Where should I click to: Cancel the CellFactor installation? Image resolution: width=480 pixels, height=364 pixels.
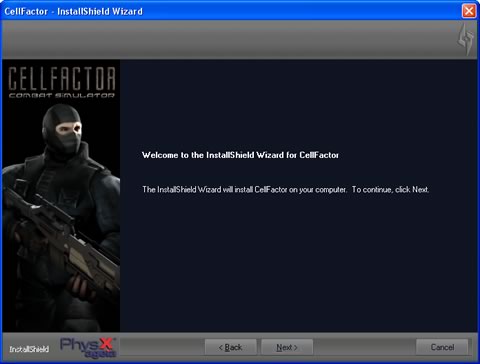pyautogui.click(x=442, y=347)
